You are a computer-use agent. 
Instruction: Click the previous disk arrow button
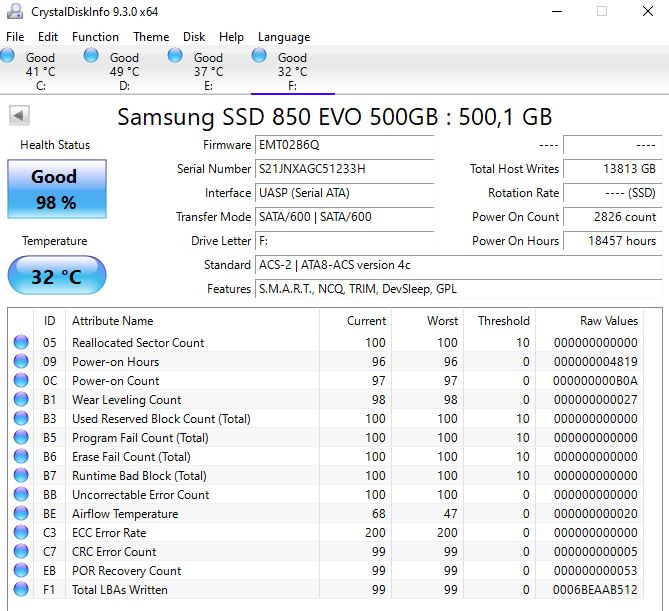point(19,116)
